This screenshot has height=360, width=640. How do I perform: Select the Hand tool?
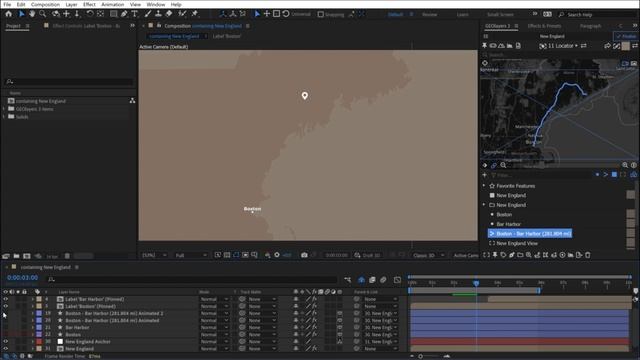tap(32, 14)
